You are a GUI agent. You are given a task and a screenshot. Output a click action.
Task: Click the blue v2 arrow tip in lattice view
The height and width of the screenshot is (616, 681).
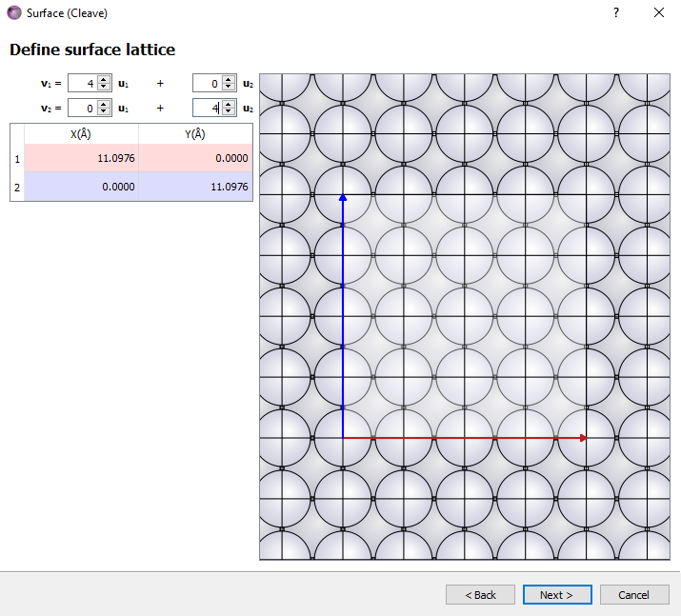(343, 197)
